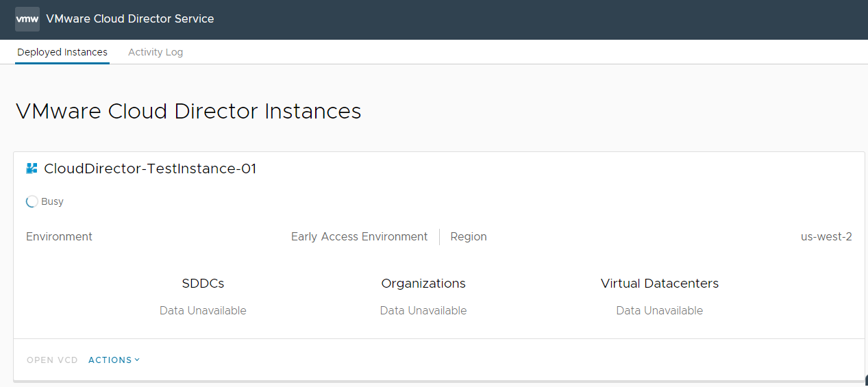Click Data Unavailable under Organizations
This screenshot has width=868, height=387.
[x=423, y=310]
